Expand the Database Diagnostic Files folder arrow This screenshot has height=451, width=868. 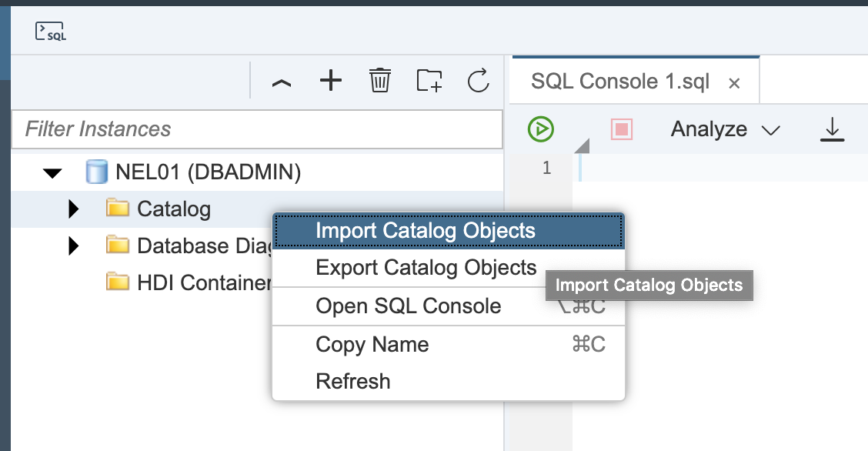(74, 246)
